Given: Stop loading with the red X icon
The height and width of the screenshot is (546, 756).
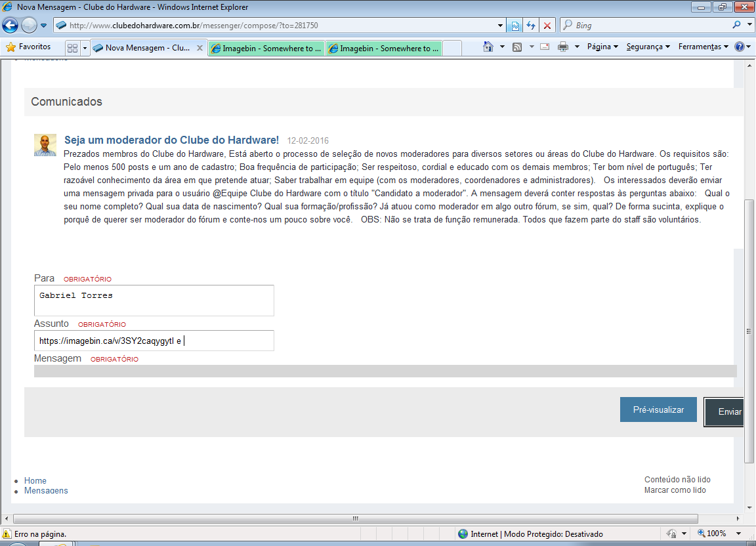Looking at the screenshot, I should (x=547, y=26).
